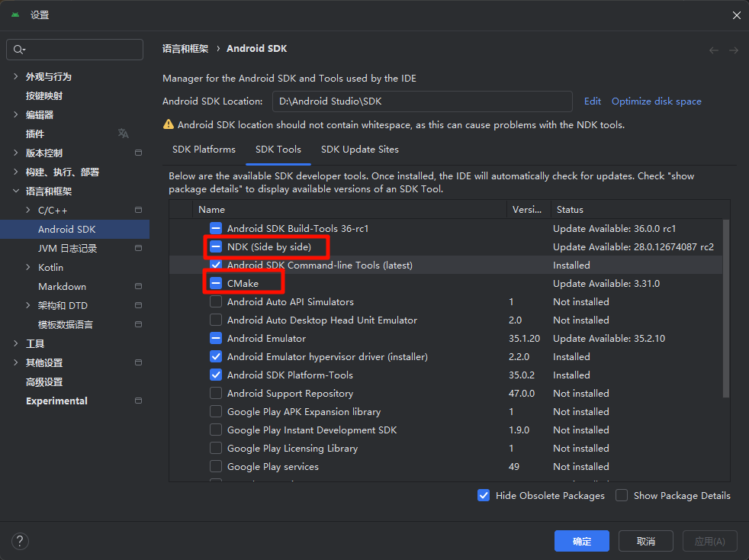Collapse the 语言和框架 section
The width and height of the screenshot is (749, 560).
(x=16, y=191)
